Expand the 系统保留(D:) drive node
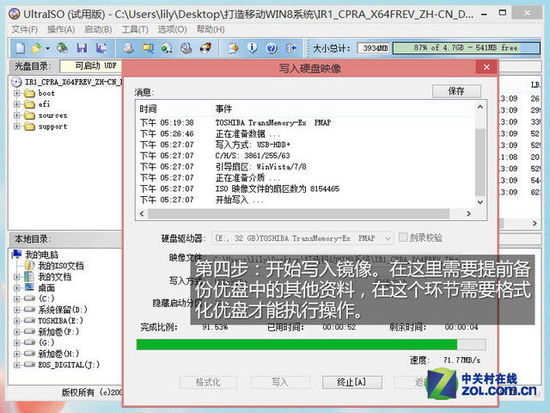 click(x=16, y=310)
